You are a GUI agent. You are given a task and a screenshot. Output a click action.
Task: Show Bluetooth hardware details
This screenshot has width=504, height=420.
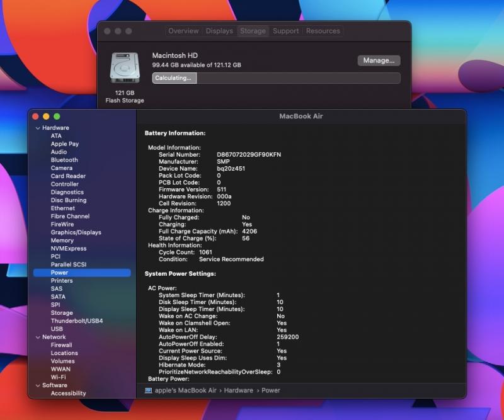(x=64, y=160)
